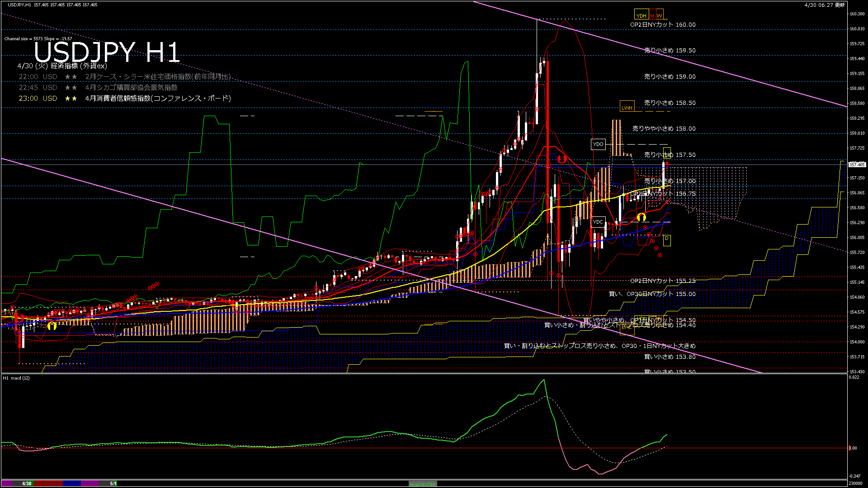Viewport: 868px width, 488px height.
Task: Click the 売り小さめ 159.50 order label
Action: (670, 51)
